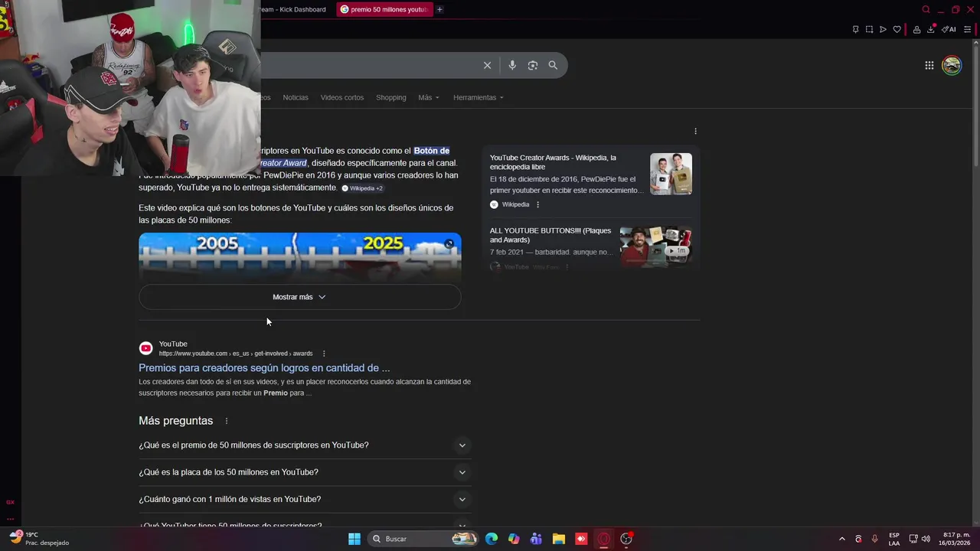Viewport: 980px width, 551px height.
Task: Open Windows Start menu
Action: pos(354,539)
